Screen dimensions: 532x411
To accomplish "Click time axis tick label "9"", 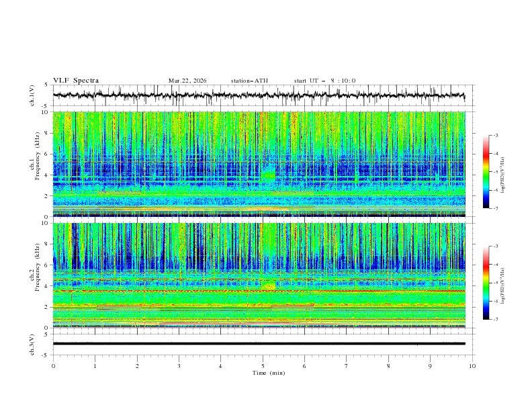I will (x=430, y=366).
